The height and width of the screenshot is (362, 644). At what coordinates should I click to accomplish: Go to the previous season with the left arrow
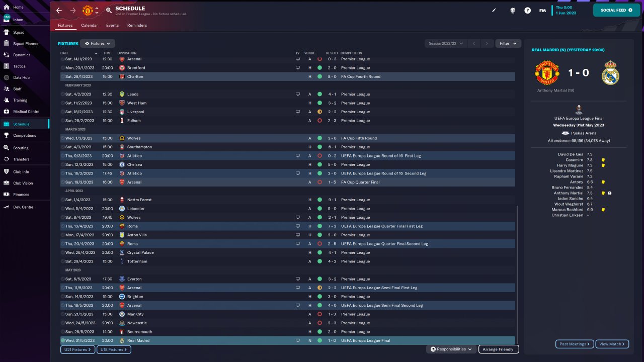[x=473, y=44]
